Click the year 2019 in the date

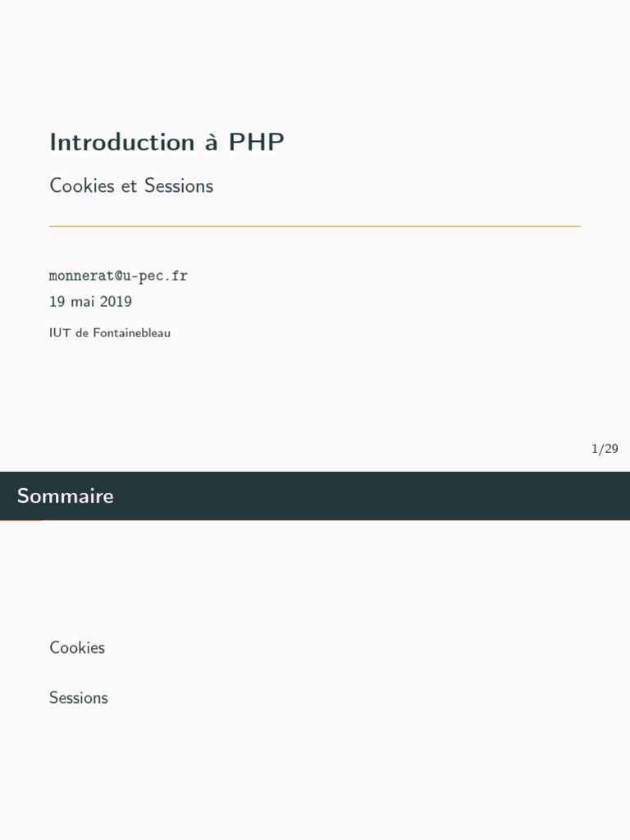pos(116,302)
